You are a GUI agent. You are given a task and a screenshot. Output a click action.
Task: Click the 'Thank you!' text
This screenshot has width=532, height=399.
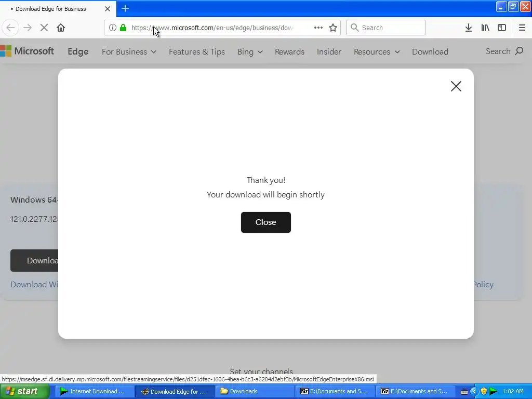(266, 180)
